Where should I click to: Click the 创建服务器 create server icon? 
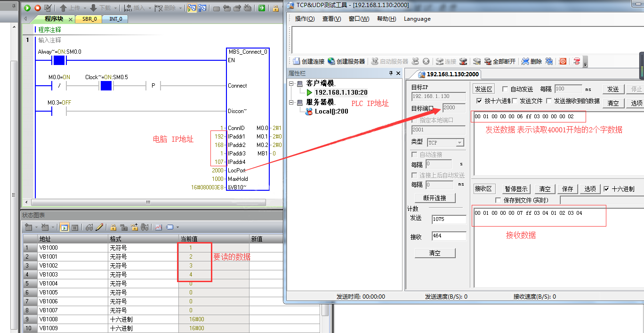(346, 61)
